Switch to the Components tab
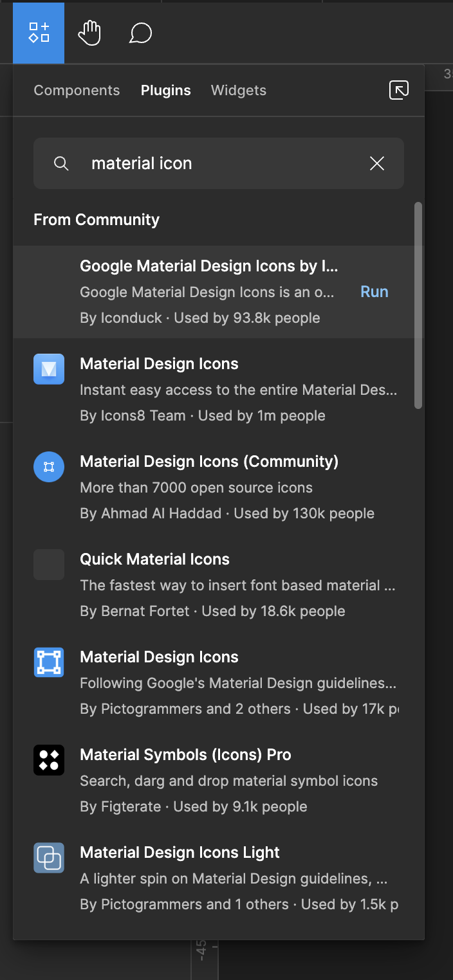 [77, 91]
